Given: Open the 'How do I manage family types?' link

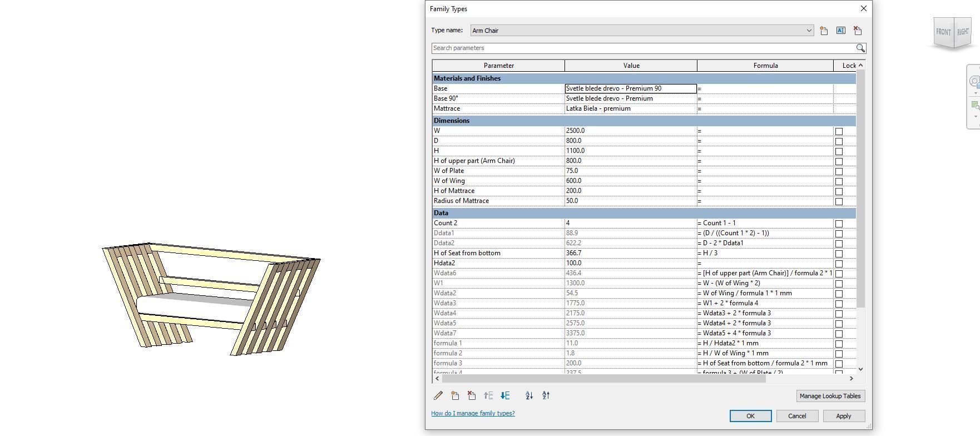Looking at the screenshot, I should click(x=473, y=413).
